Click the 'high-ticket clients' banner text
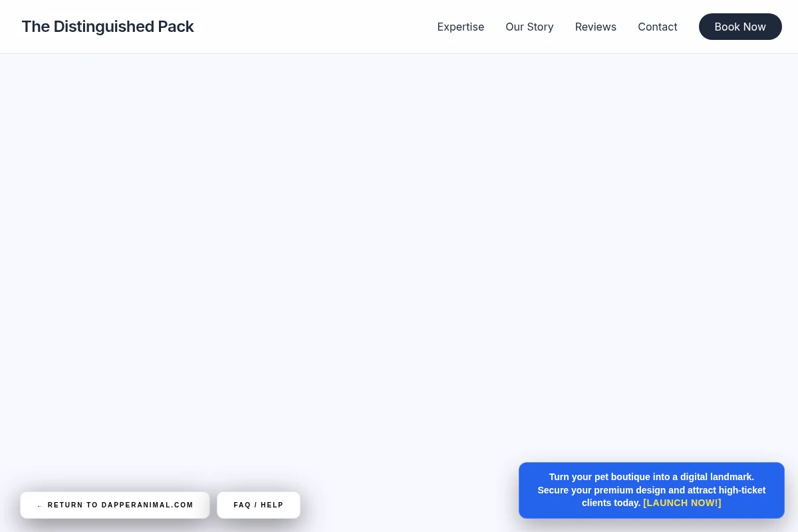The image size is (798, 532). [x=674, y=496]
